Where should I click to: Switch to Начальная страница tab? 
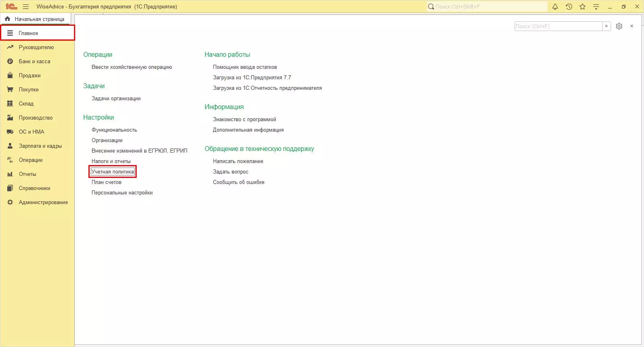pos(35,19)
